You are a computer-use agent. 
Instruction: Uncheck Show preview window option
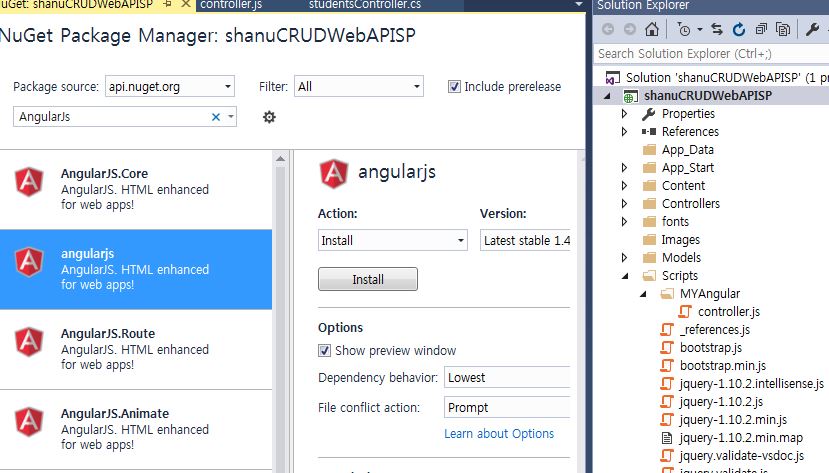[x=324, y=350]
